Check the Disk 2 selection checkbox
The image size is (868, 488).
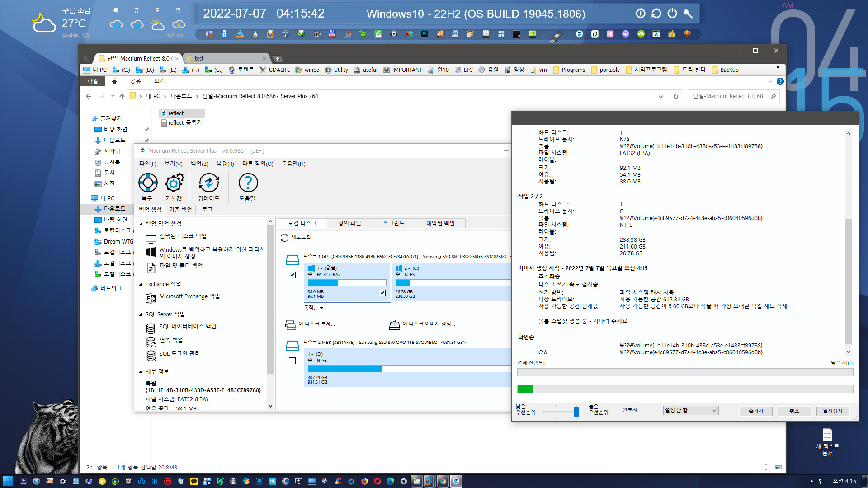292,361
